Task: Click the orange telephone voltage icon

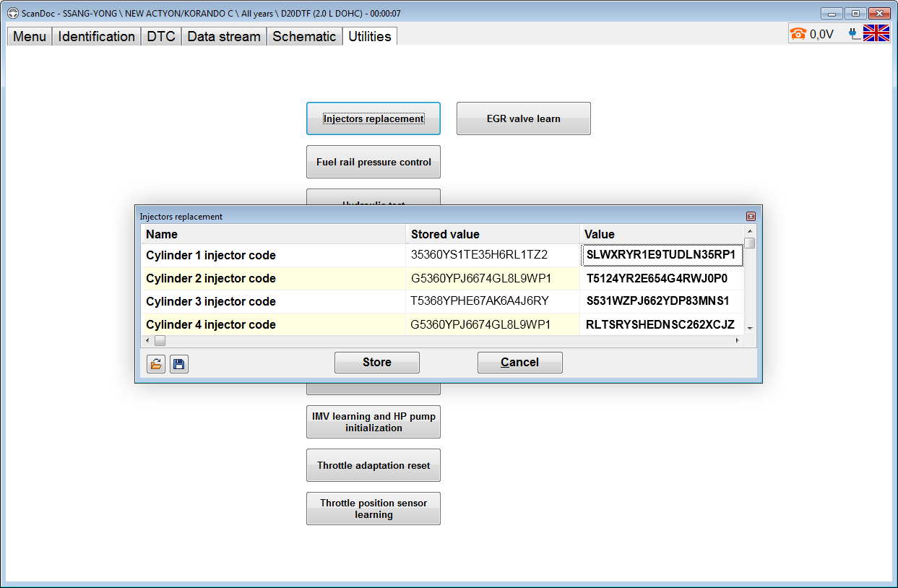Action: tap(798, 33)
